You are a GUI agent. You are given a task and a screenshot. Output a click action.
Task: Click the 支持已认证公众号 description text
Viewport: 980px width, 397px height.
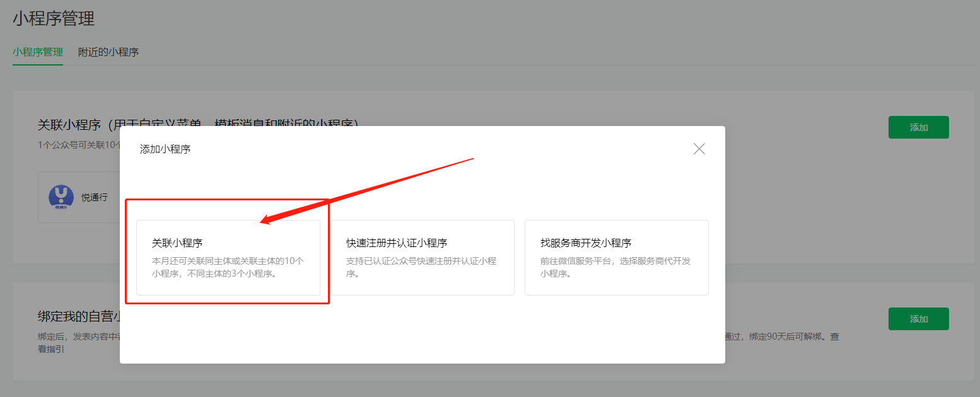(x=421, y=267)
